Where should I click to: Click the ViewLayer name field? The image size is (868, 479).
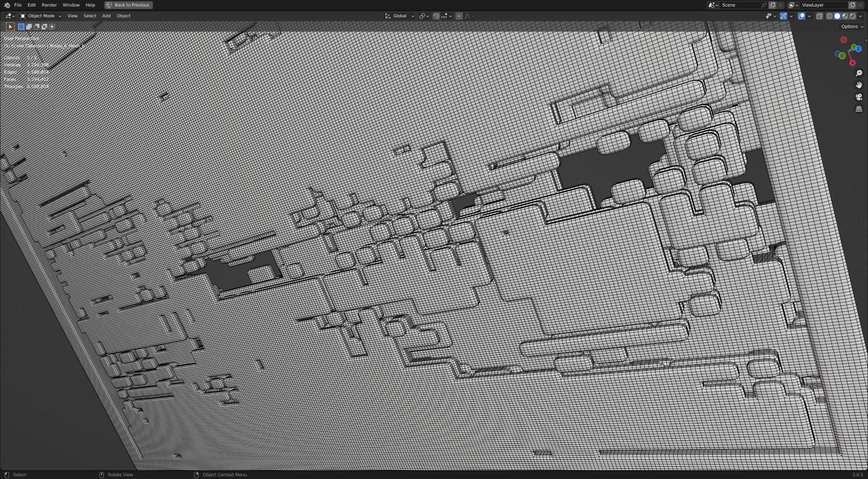(x=824, y=5)
